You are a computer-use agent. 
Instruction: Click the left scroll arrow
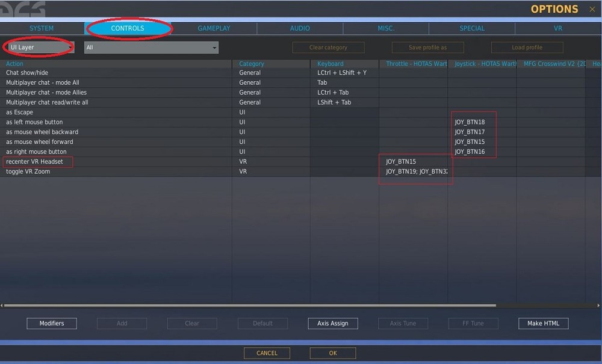tap(2, 306)
